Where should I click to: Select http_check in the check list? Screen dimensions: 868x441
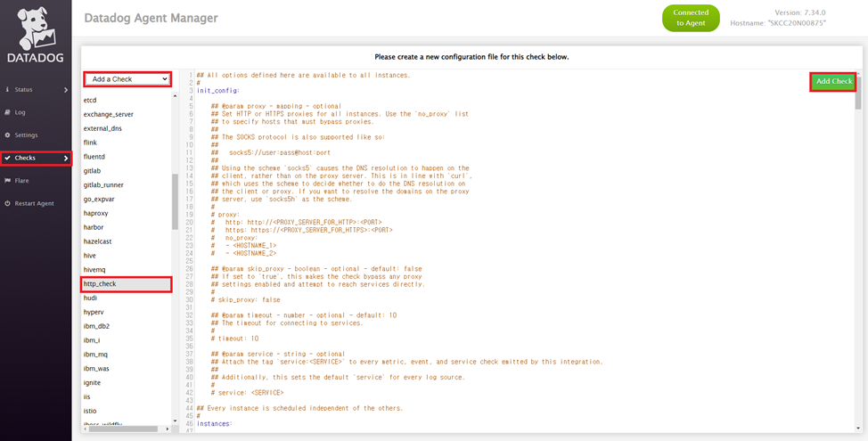[127, 284]
